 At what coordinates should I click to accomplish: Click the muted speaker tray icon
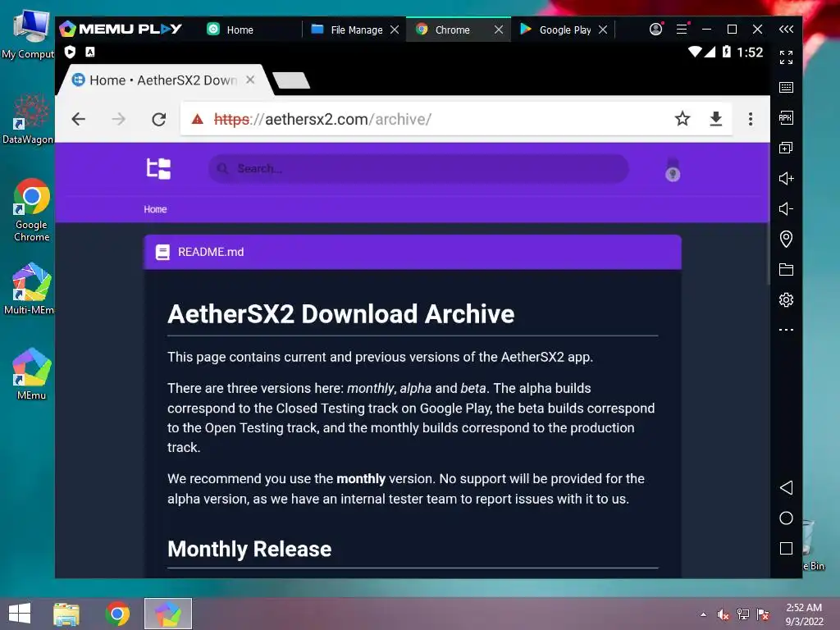coord(724,614)
